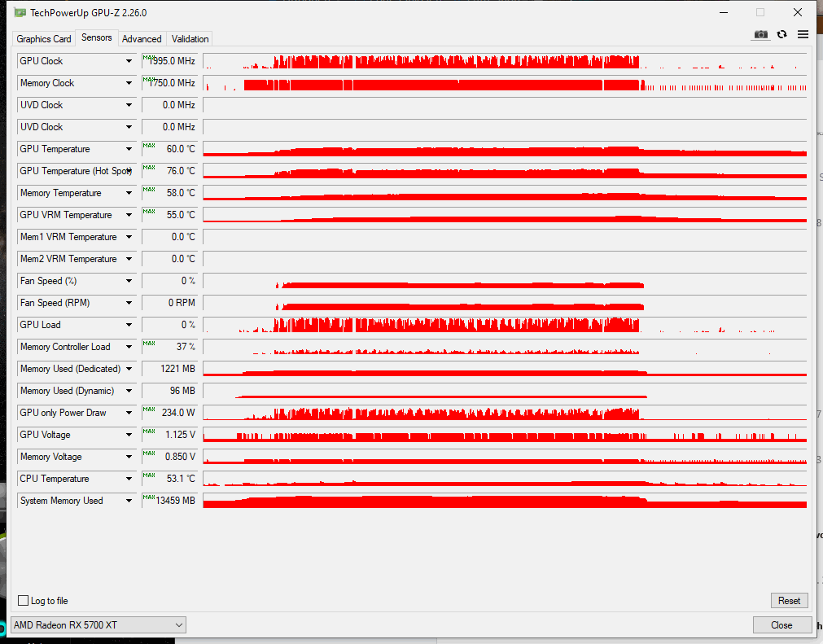Open the Fan Speed (RPM) dropdown
The height and width of the screenshot is (644, 823).
[x=129, y=304]
